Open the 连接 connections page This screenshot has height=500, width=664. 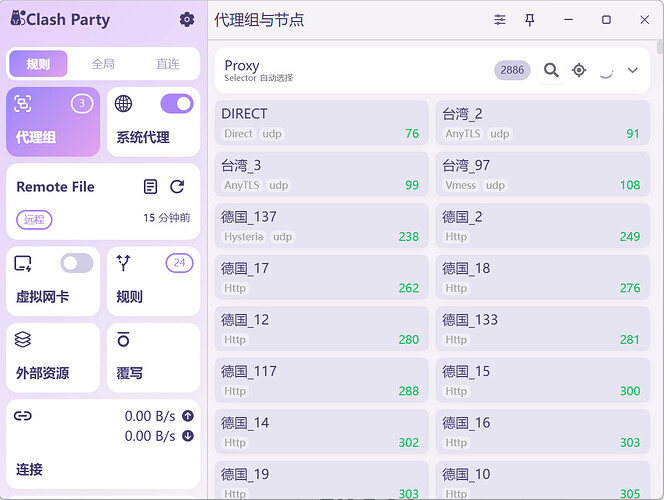coord(103,444)
